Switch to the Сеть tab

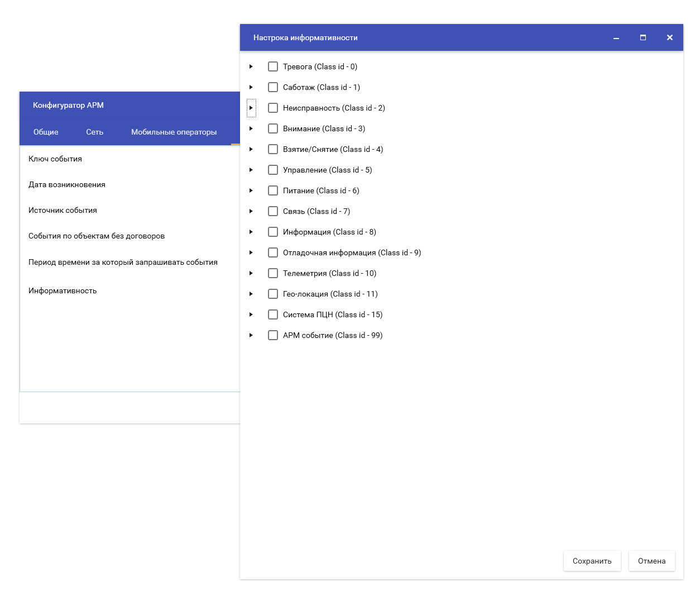[95, 132]
